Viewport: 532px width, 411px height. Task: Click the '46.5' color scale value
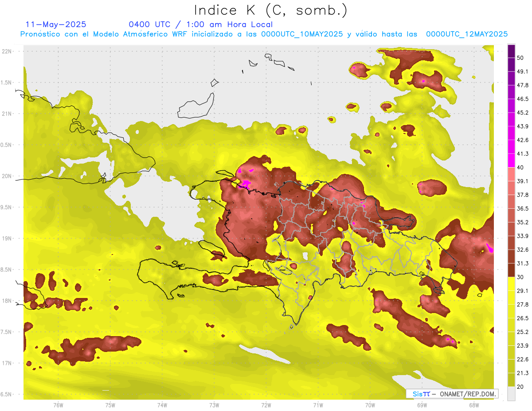tap(523, 99)
